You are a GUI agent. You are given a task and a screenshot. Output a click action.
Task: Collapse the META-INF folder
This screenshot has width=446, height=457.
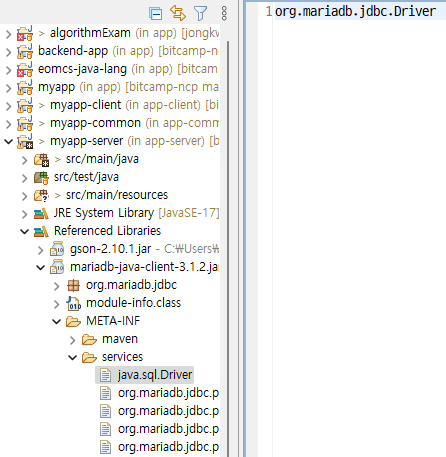tap(56, 321)
